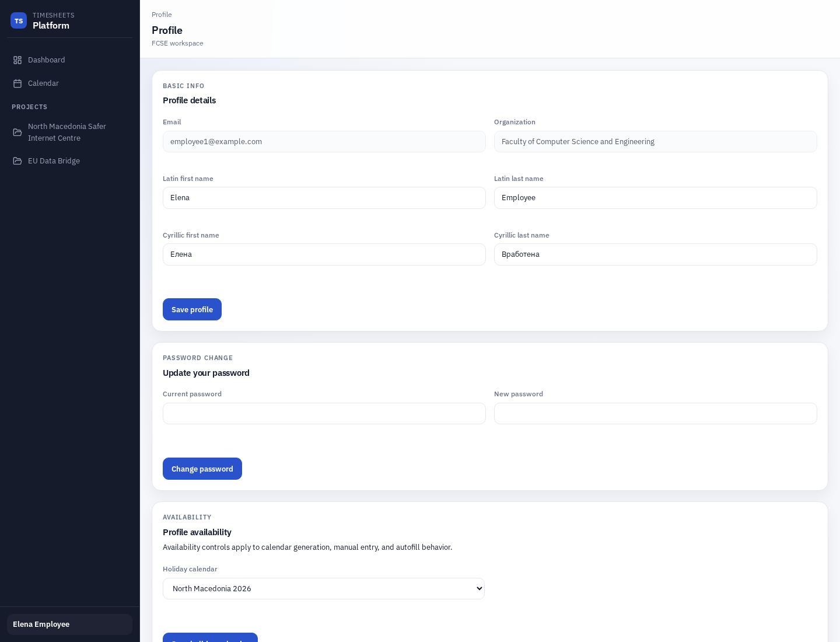Open the Elena Employee account menu

[x=69, y=624]
